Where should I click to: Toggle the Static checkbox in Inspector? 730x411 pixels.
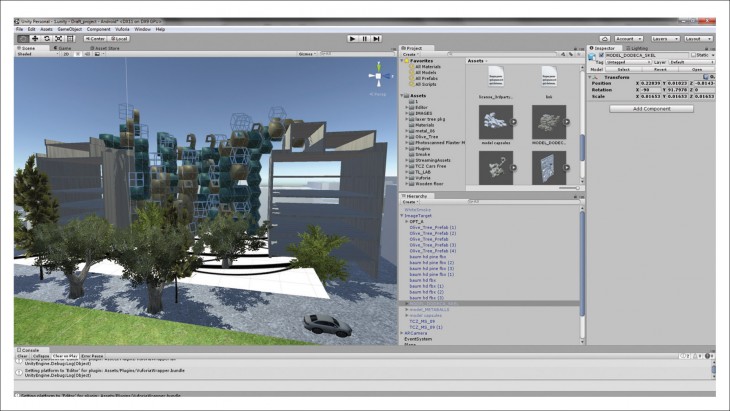pos(694,55)
